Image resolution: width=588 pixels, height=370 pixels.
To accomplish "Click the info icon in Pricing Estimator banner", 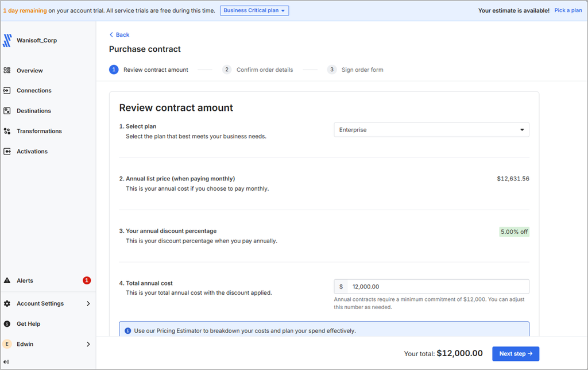I will [127, 330].
